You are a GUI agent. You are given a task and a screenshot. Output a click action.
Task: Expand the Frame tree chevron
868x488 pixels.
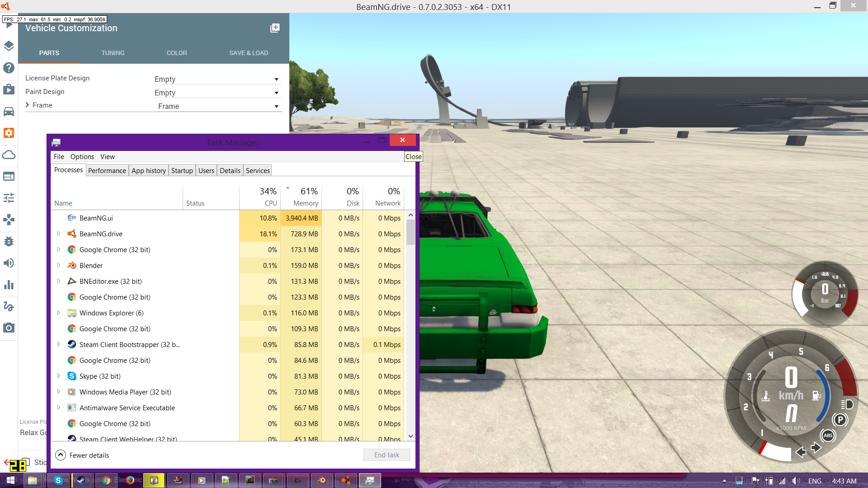[x=28, y=105]
